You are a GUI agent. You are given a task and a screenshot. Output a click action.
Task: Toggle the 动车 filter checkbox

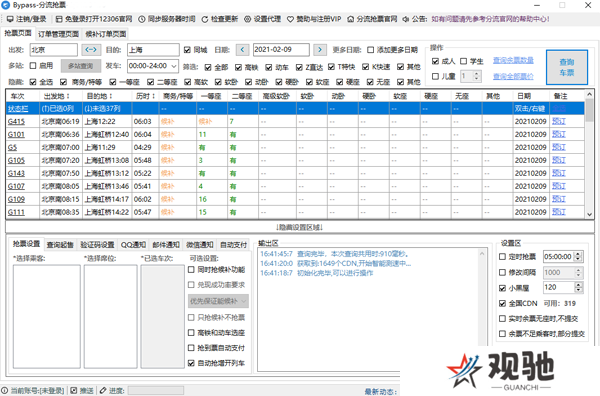click(x=269, y=67)
